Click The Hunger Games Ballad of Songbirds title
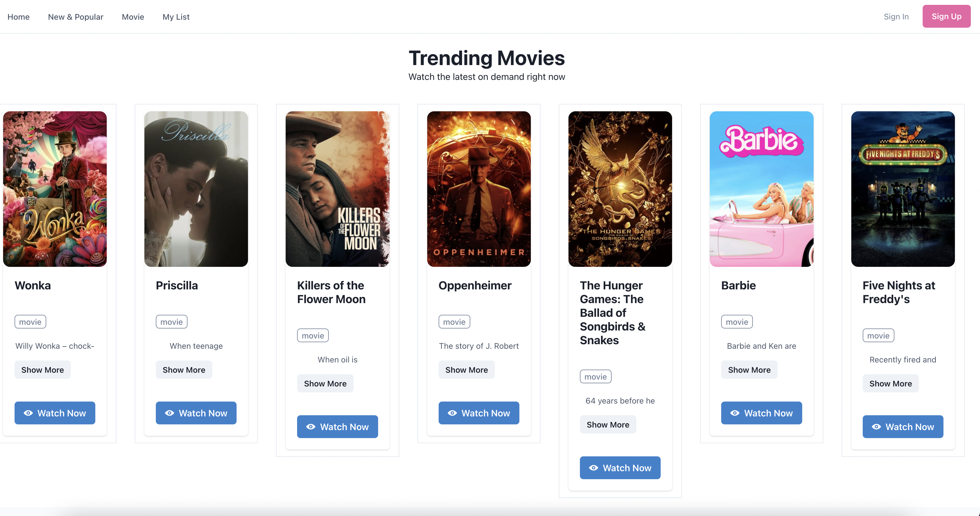Viewport: 980px width, 516px height. pos(612,313)
